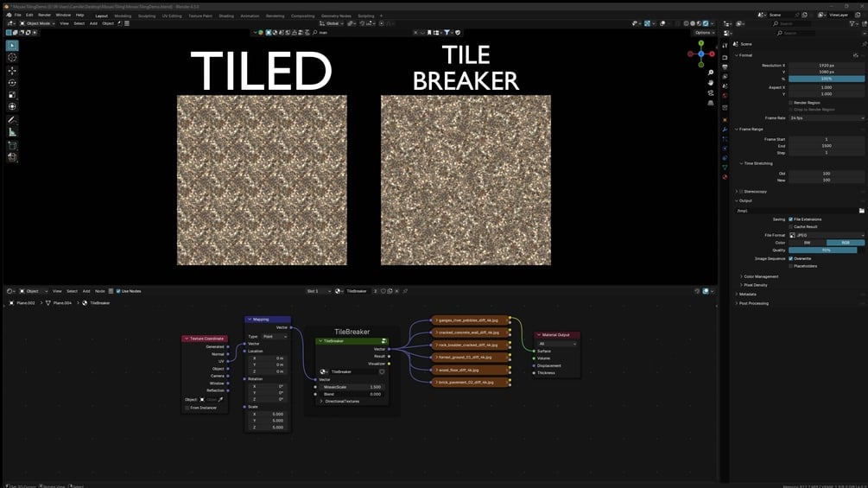This screenshot has width=868, height=488.
Task: Open the File Format JPEG dropdown
Action: click(x=827, y=236)
